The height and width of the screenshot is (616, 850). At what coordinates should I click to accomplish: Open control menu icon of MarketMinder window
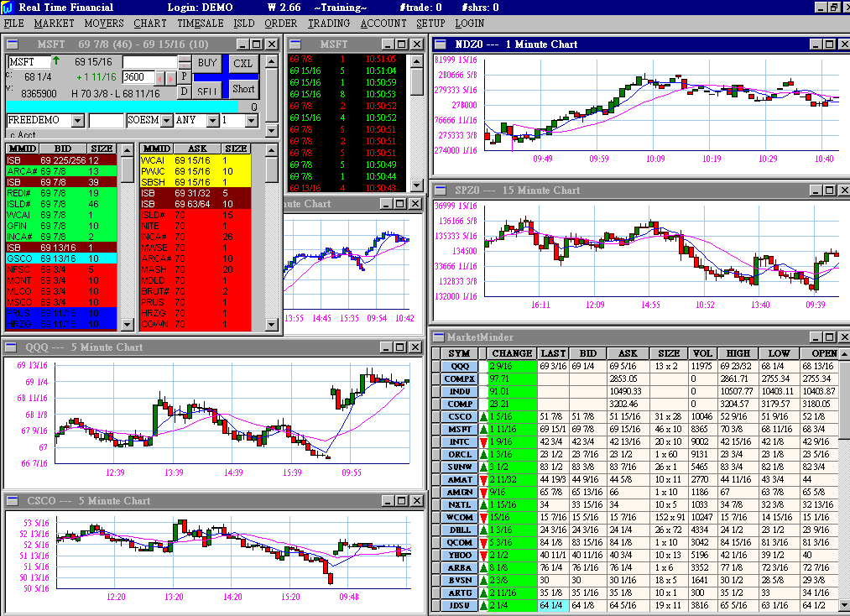[x=439, y=337]
